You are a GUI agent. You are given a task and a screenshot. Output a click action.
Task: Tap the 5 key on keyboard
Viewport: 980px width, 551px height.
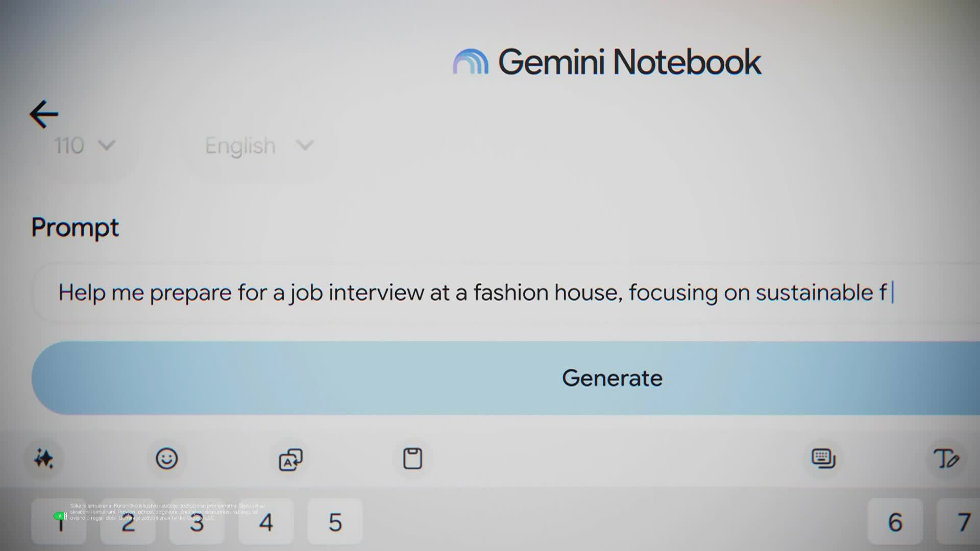[x=335, y=521]
